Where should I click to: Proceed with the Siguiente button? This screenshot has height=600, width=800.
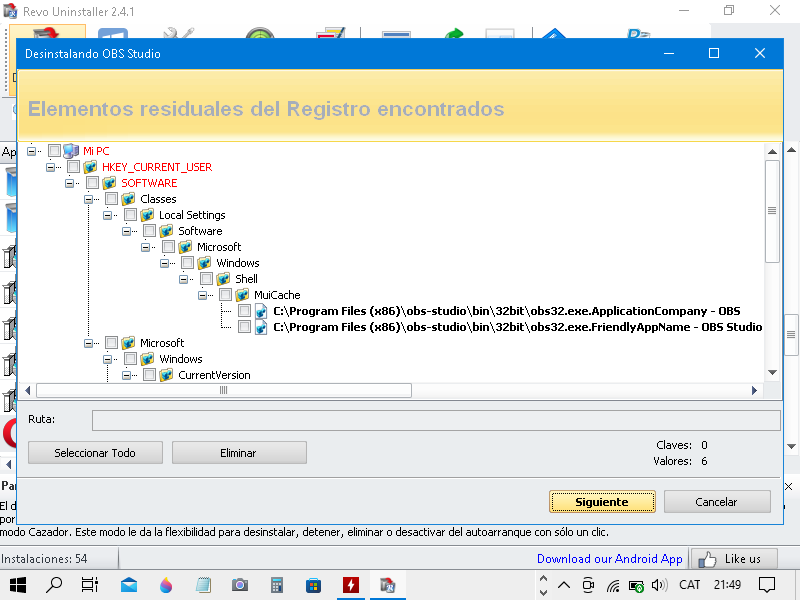tap(602, 502)
